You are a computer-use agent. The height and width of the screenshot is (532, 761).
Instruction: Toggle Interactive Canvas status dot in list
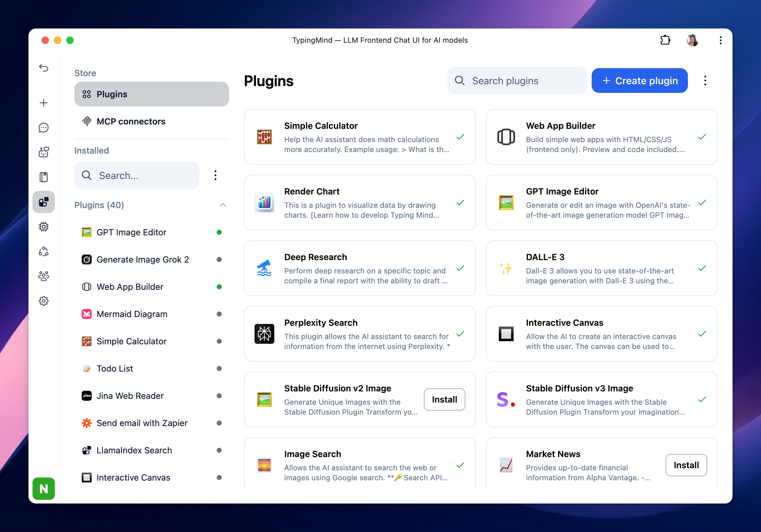pos(219,477)
